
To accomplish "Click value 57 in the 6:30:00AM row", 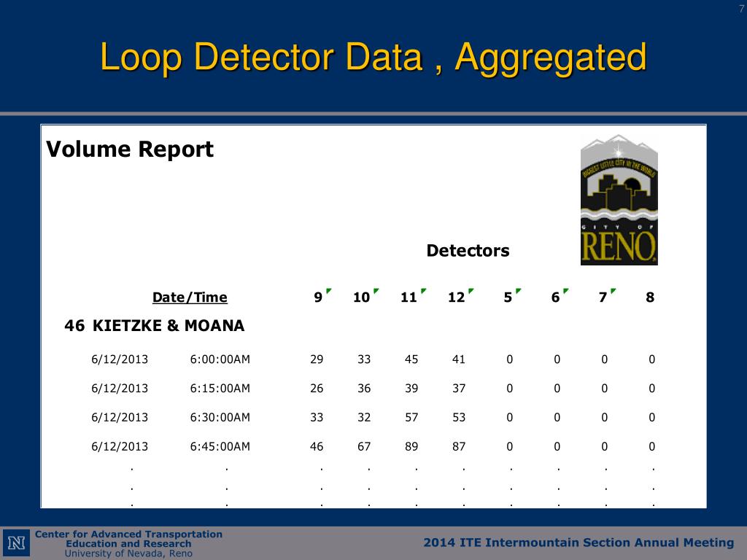I will 411,417.
